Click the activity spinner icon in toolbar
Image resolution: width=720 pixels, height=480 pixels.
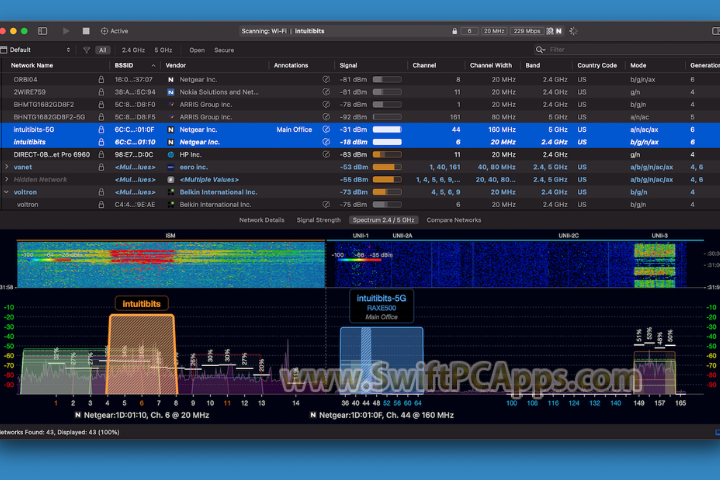[x=573, y=31]
